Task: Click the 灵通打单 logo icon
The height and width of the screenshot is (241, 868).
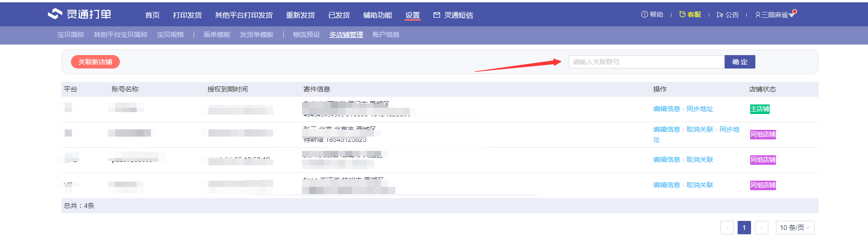Action: point(55,14)
